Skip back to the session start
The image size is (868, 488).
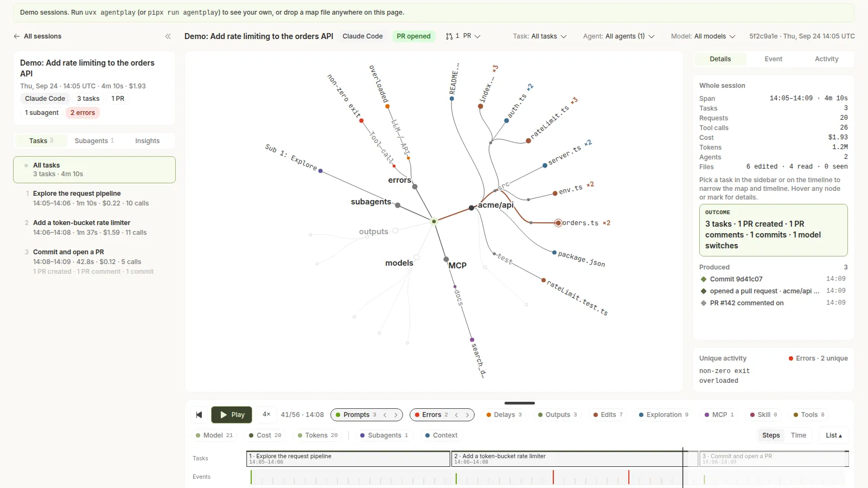199,415
